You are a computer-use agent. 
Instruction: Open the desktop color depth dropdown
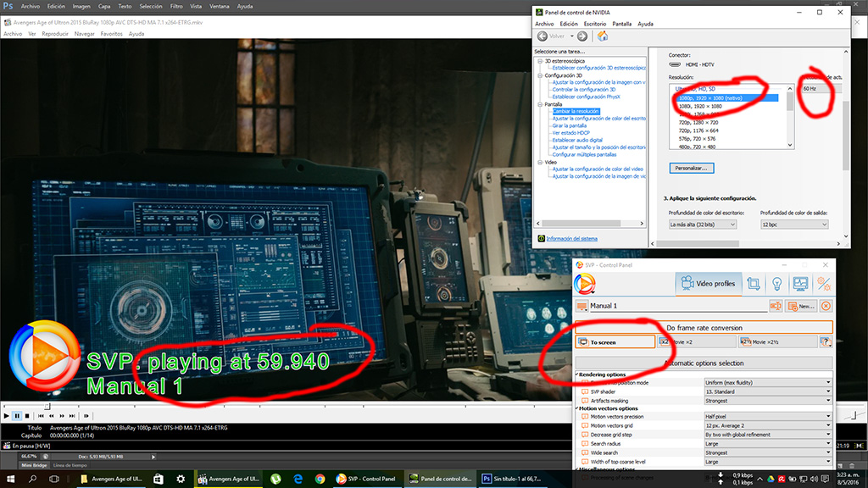(x=702, y=225)
